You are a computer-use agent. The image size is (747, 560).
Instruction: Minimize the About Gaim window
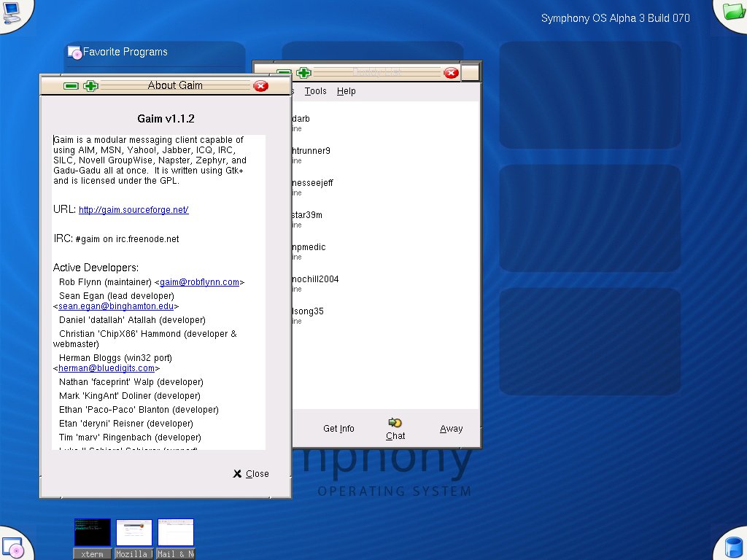coord(71,86)
